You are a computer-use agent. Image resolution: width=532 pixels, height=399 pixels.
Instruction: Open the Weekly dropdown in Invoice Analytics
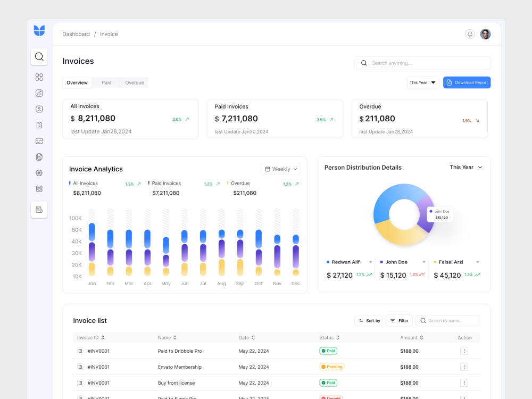281,169
